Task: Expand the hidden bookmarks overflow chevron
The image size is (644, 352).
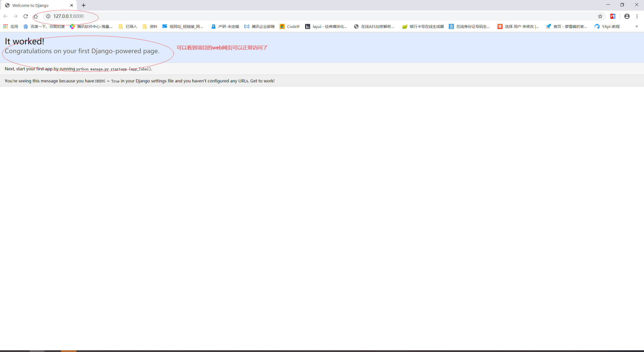Action: tap(637, 26)
